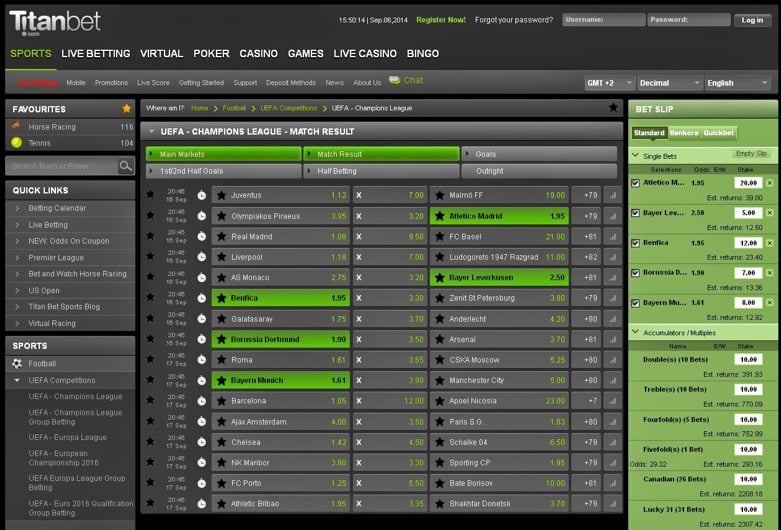Image resolution: width=781 pixels, height=530 pixels.
Task: Favourite the Juventus match row star
Action: (x=150, y=195)
